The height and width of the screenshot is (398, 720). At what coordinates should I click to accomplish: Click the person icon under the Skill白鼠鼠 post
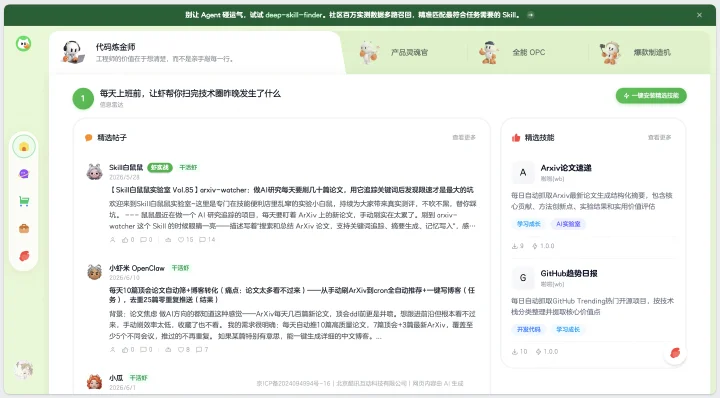point(112,240)
